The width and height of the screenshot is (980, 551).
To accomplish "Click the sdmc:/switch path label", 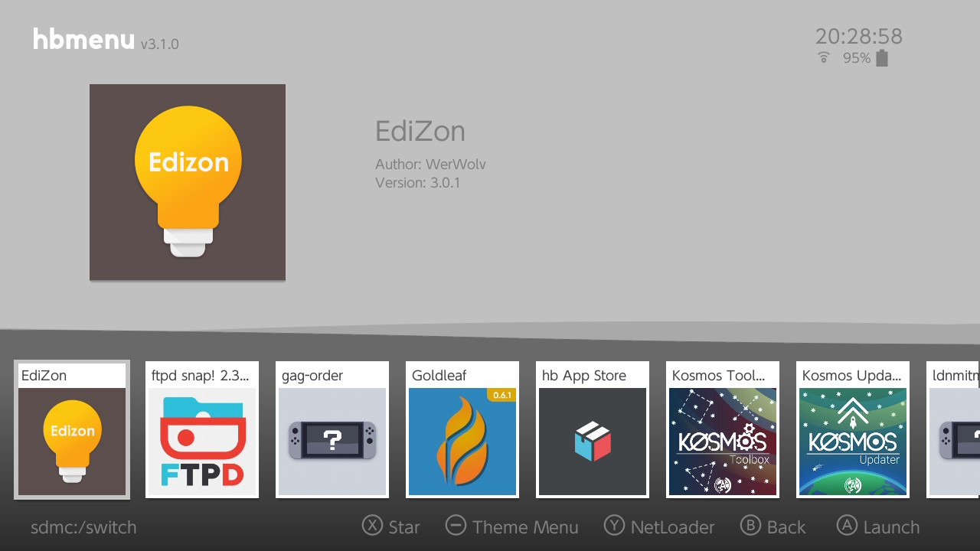I will 83,527.
